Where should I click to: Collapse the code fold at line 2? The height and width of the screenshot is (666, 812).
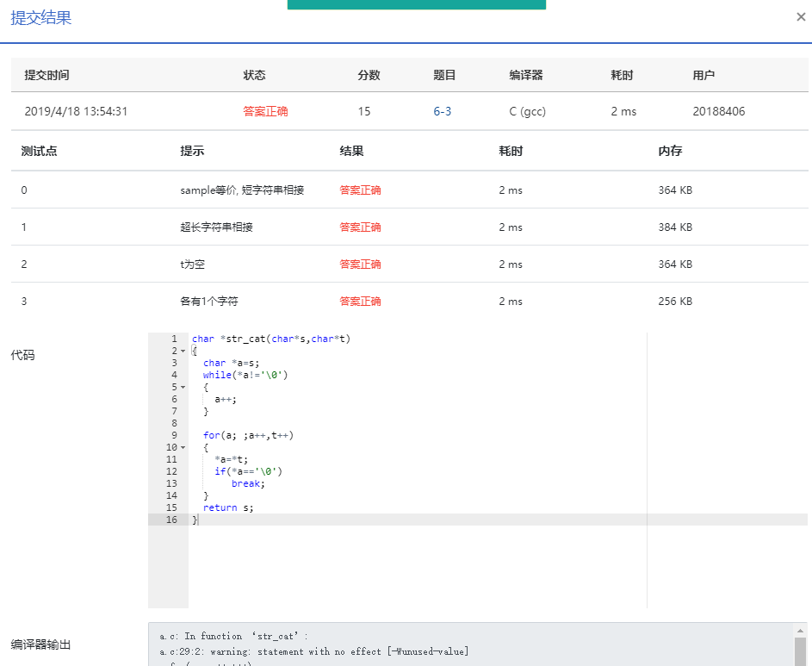tap(183, 352)
